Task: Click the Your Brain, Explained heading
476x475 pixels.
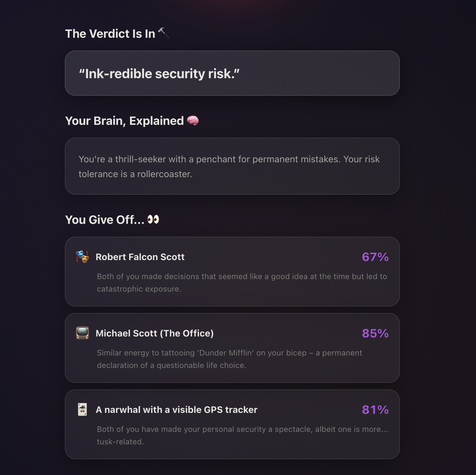Action: [124, 121]
